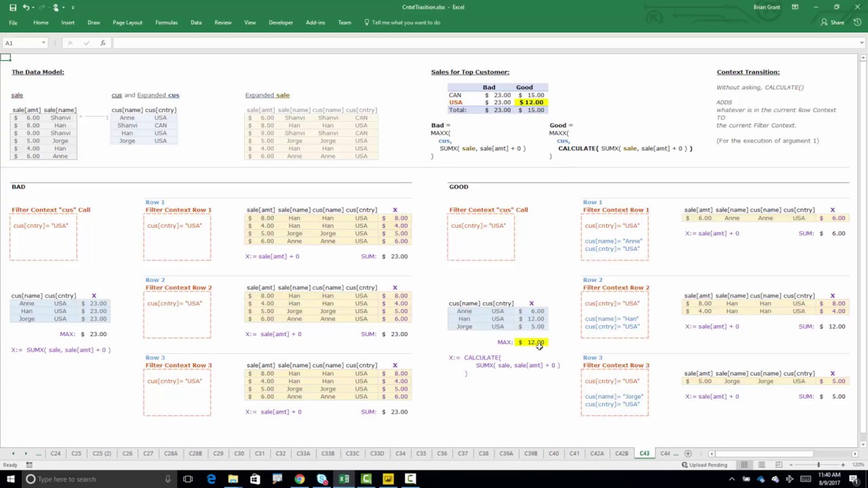This screenshot has height=488, width=868.
Task: Select sheet tab C28A
Action: (171, 453)
